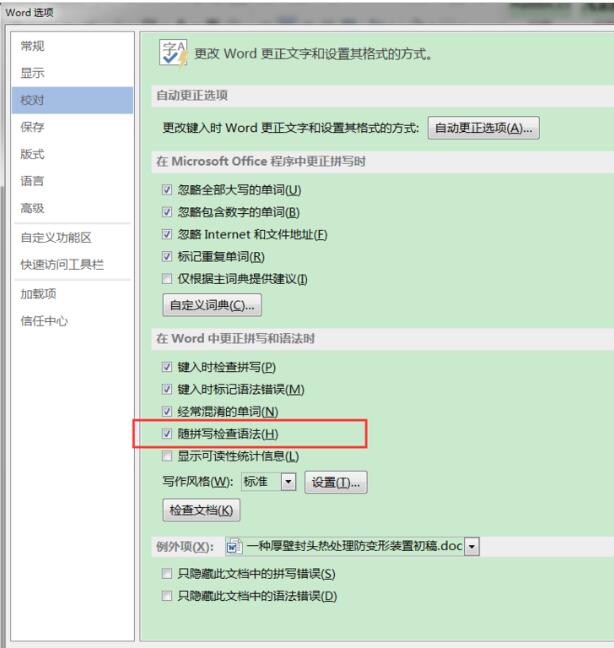This screenshot has width=614, height=648.
Task: Uncheck 标记重复单词 option
Action: (x=167, y=257)
